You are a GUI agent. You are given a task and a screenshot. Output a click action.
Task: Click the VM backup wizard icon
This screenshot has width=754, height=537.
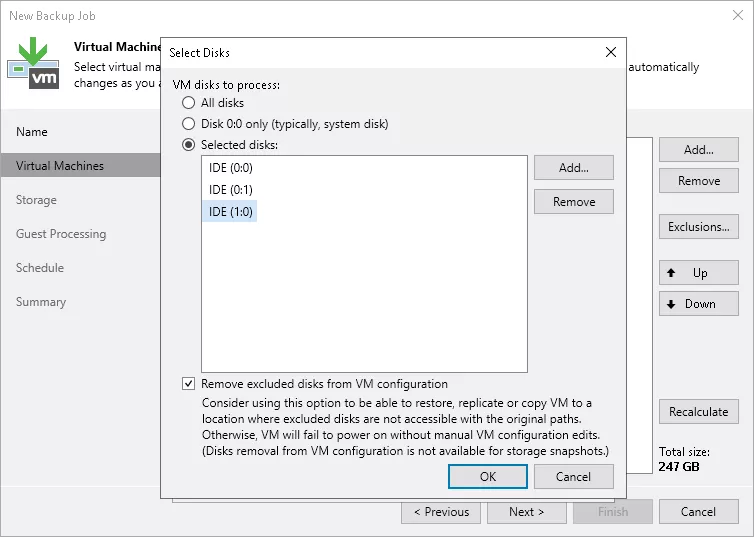point(33,63)
